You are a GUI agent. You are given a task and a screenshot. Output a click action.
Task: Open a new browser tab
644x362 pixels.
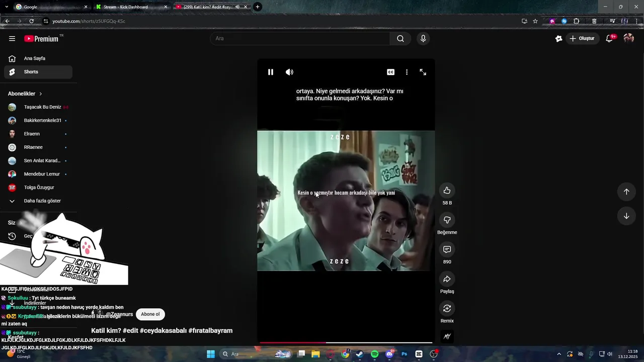pyautogui.click(x=258, y=7)
